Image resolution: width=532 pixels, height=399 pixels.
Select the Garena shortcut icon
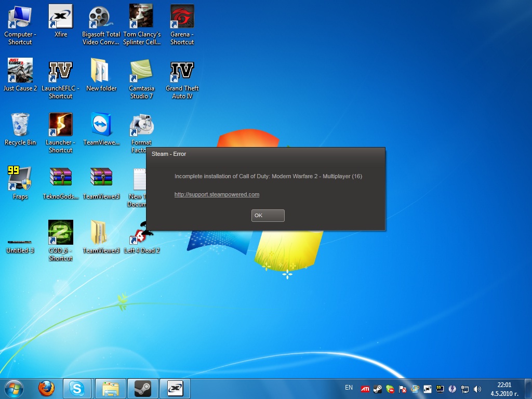182,25
